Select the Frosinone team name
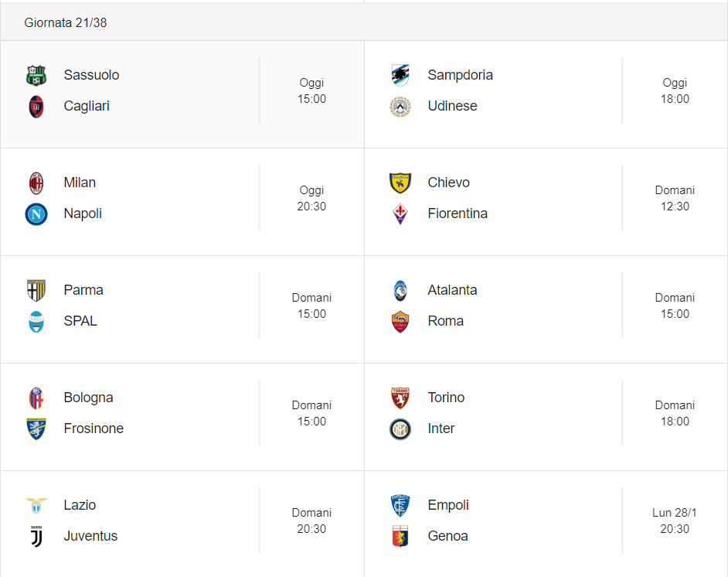The image size is (728, 577). coord(94,428)
